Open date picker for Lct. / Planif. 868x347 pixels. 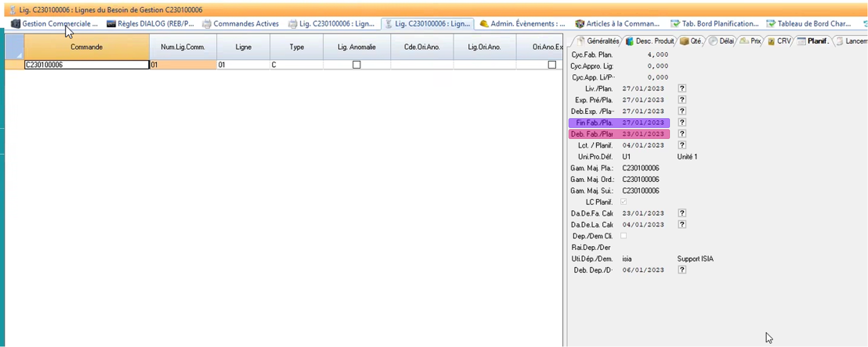[682, 145]
